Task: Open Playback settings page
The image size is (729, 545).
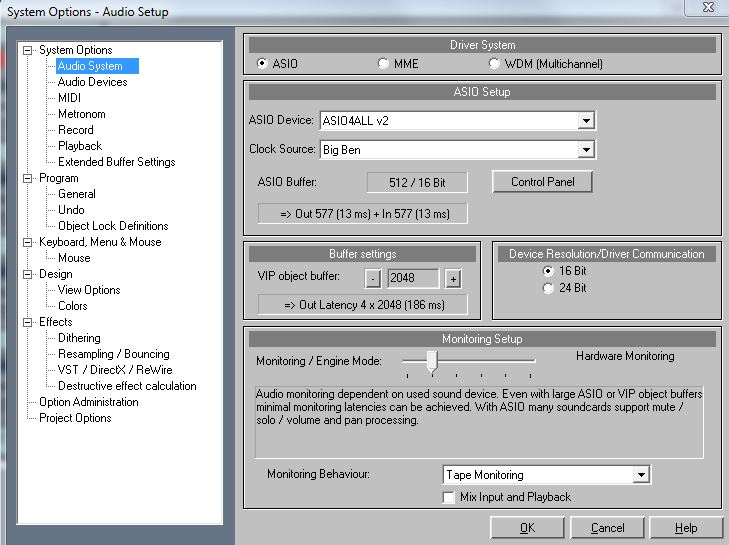Action: click(80, 146)
